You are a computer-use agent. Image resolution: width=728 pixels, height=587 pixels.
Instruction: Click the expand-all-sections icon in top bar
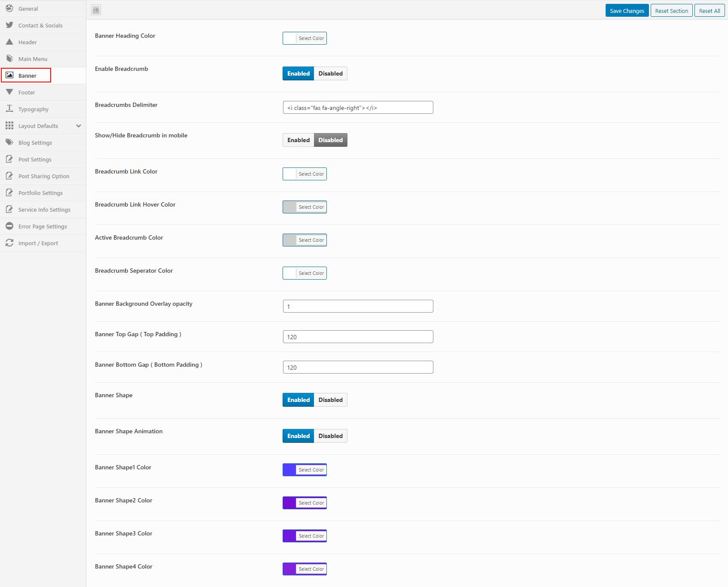point(96,10)
